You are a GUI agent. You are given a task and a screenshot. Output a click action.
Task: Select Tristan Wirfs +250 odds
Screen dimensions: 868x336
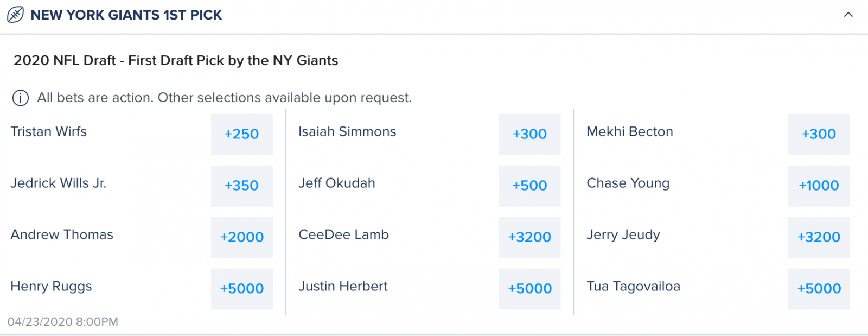(x=242, y=134)
